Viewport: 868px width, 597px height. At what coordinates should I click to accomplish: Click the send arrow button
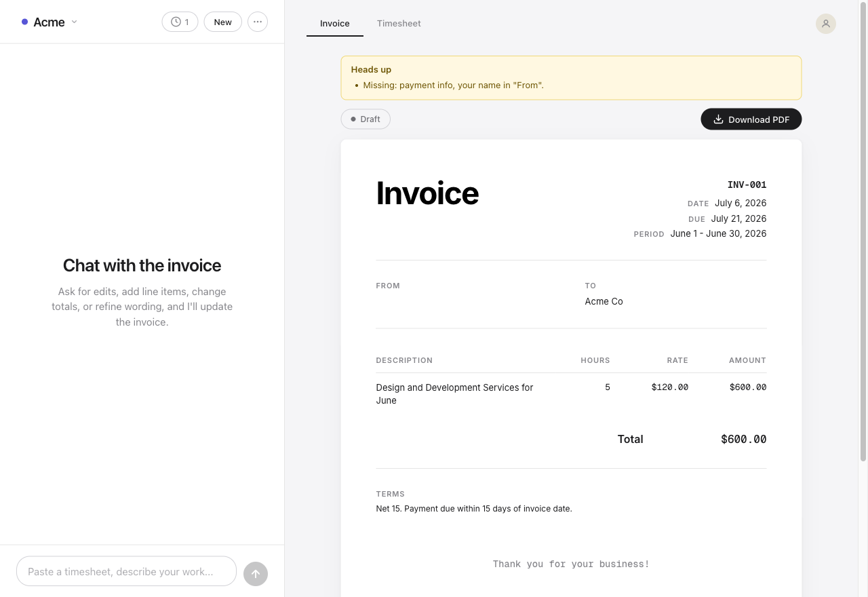pos(256,574)
